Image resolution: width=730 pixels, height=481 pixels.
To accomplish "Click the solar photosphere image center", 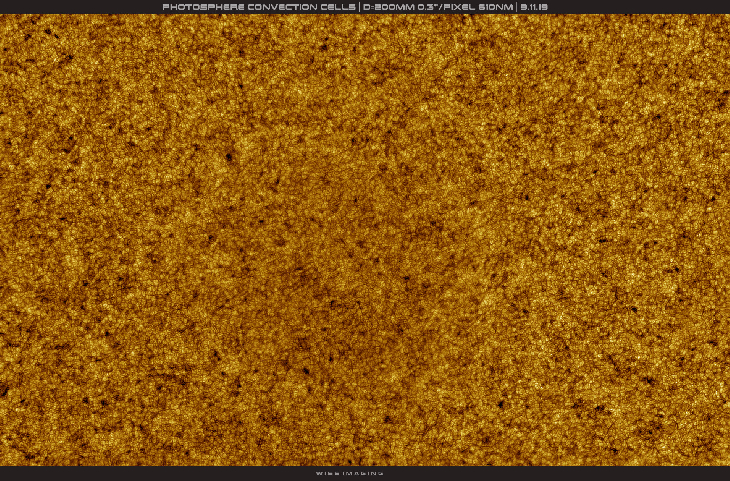I will coord(365,240).
